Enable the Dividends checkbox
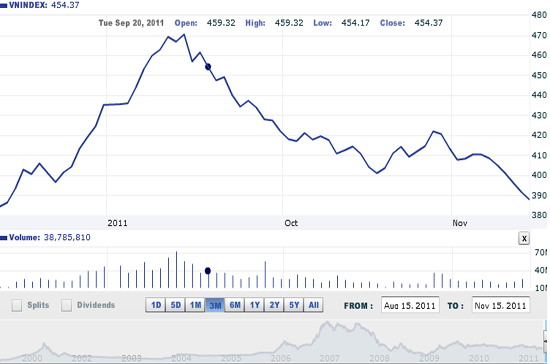Viewport: 550px width, 364px height. [66, 305]
